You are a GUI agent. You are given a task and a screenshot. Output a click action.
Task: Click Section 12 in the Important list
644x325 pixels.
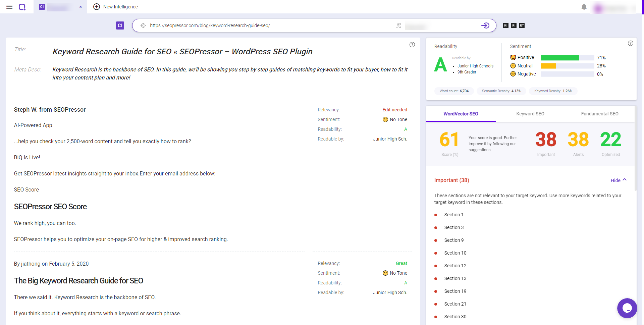click(455, 266)
